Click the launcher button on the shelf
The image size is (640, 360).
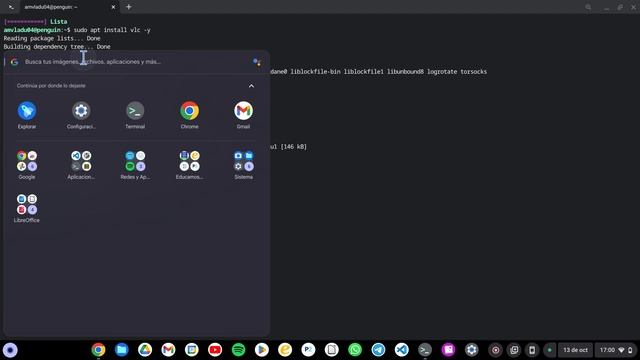[x=10, y=350]
